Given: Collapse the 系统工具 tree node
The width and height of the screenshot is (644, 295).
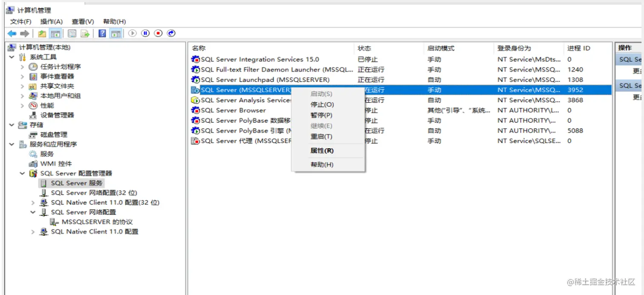Looking at the screenshot, I should 11,57.
